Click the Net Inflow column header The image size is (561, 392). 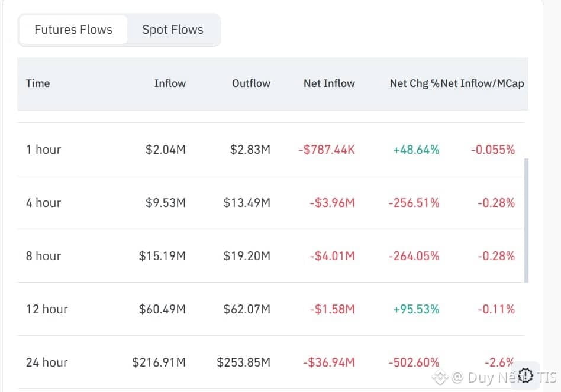[329, 83]
